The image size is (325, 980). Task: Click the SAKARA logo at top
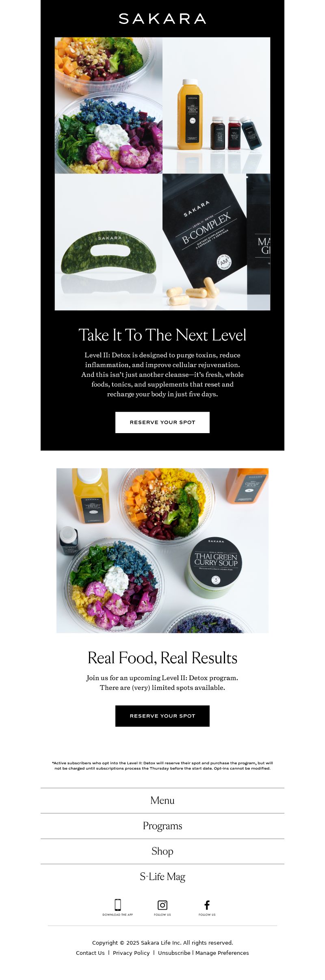click(162, 19)
